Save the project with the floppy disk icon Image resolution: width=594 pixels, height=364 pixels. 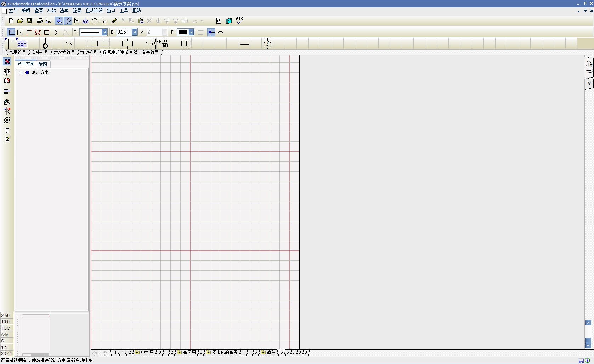click(x=29, y=21)
